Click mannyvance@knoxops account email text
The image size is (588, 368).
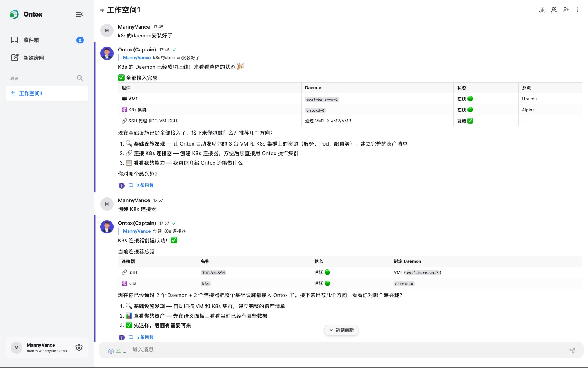tap(48, 351)
